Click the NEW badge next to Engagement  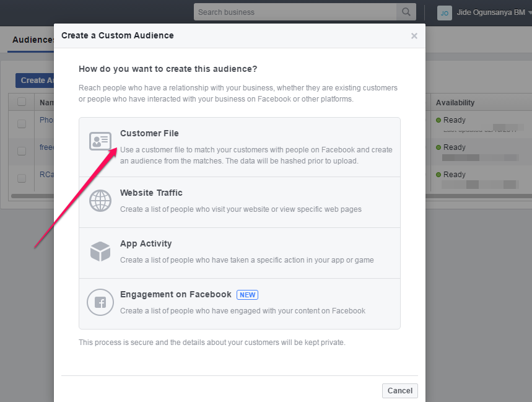[x=247, y=295]
